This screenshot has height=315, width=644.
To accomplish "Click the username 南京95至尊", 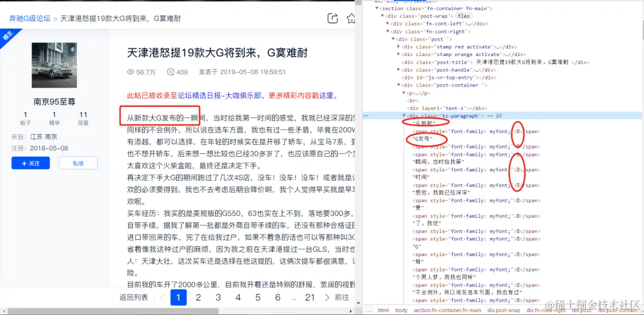I will point(54,102).
